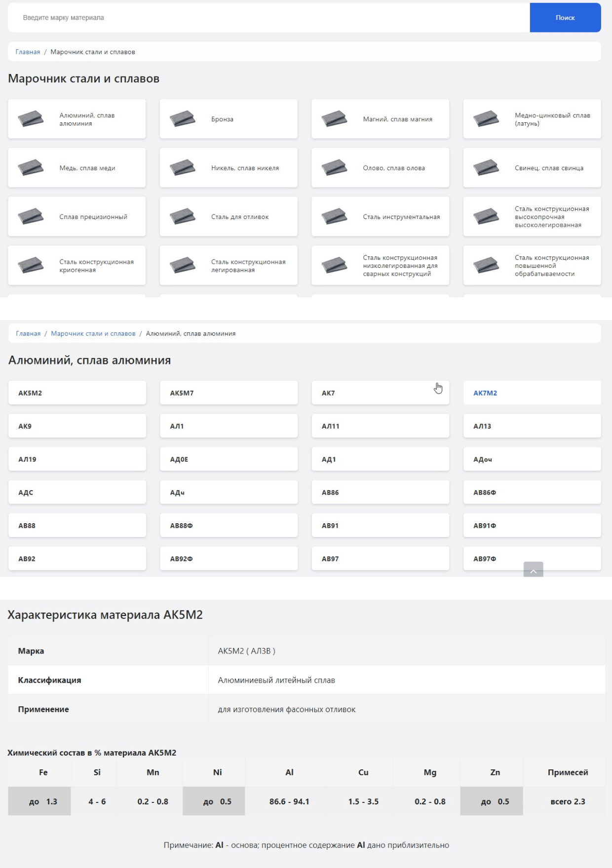This screenshot has height=868, width=612.
Task: Select the АВ92 alloy grade
Action: [x=77, y=558]
